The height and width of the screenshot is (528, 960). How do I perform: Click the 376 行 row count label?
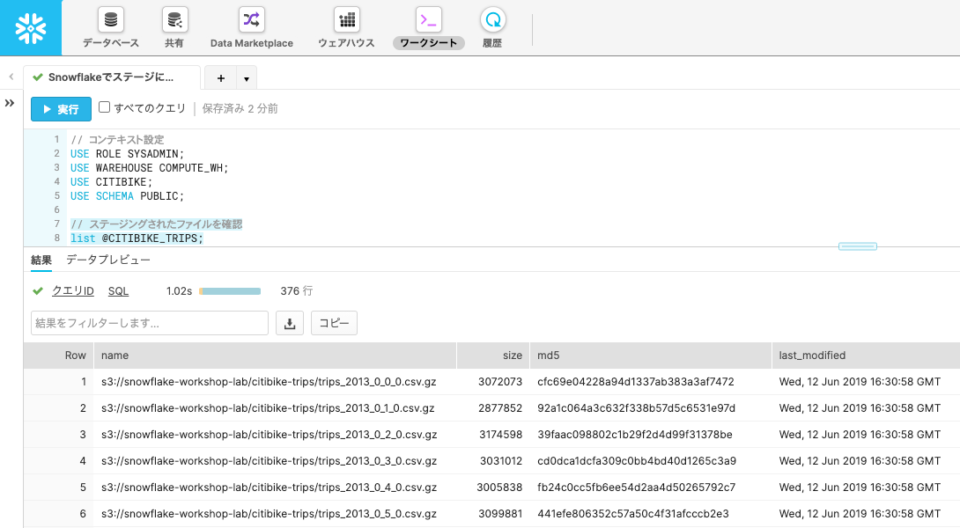(296, 291)
